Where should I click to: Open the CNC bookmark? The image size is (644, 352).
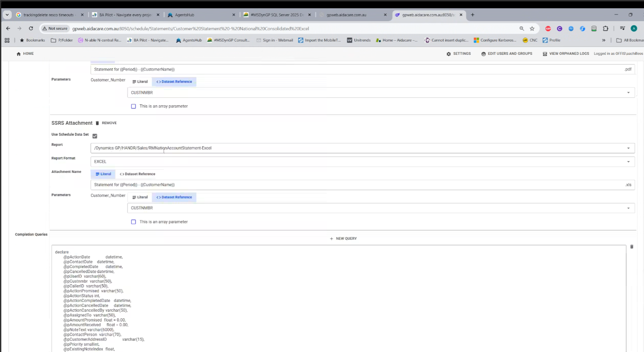[530, 40]
